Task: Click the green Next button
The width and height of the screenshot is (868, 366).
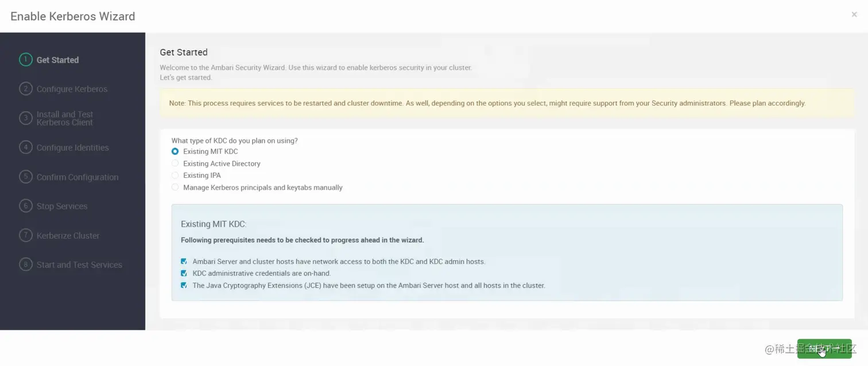Action: [824, 349]
